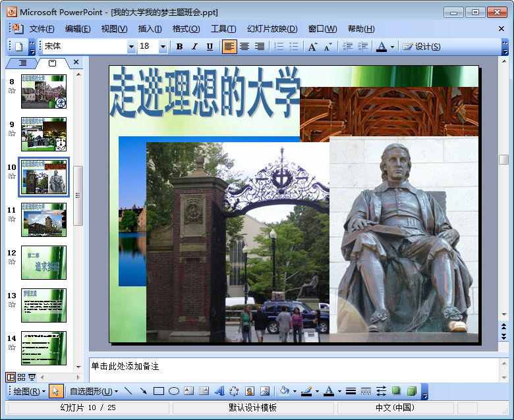This screenshot has height=420, width=514.
Task: Open line color dropdown arrow
Action: [317, 391]
